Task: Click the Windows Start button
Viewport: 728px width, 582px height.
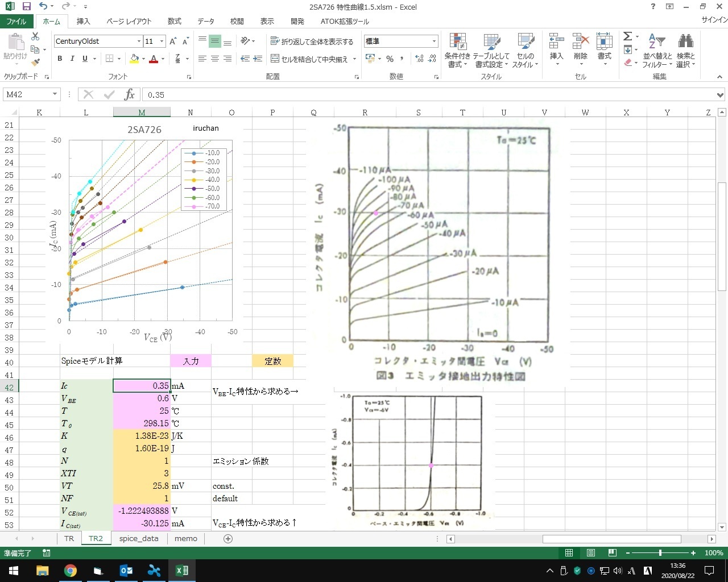Action: [14, 571]
